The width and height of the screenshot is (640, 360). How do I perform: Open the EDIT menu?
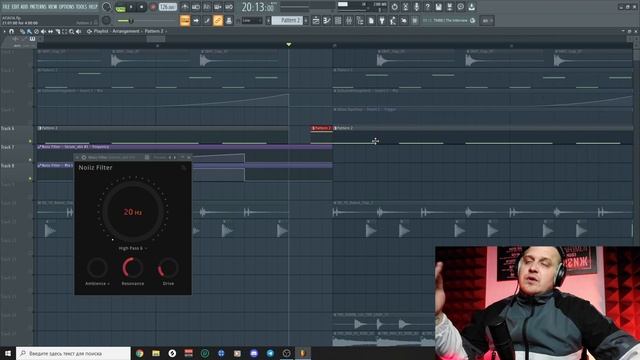click(x=15, y=7)
